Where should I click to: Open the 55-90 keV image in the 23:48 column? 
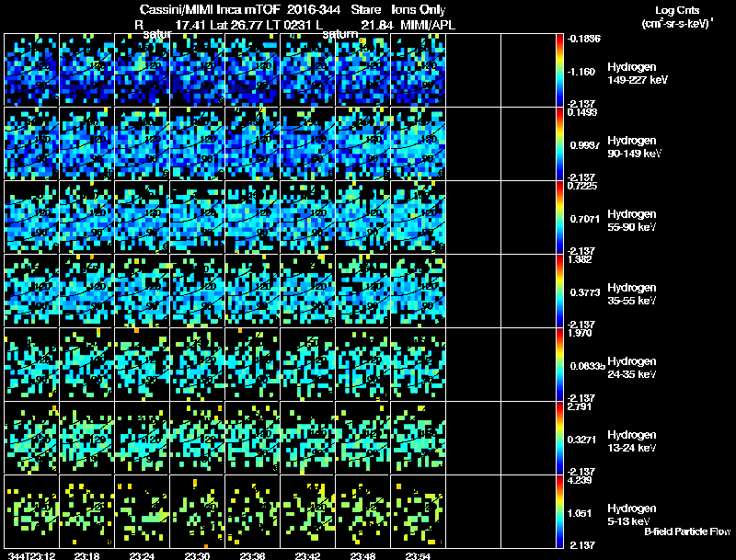point(362,217)
